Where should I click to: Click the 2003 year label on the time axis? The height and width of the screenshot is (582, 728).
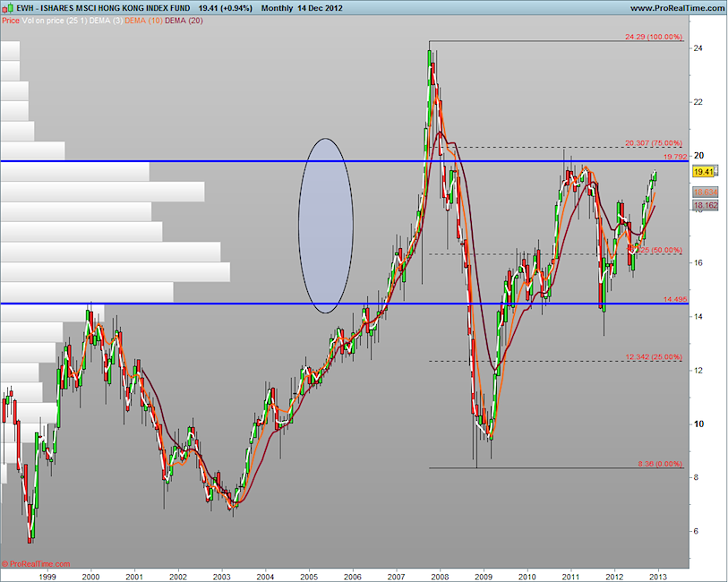(222, 577)
